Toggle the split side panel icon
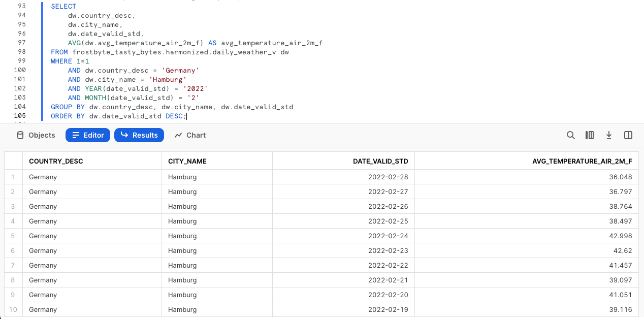Image resolution: width=644 pixels, height=319 pixels. 628,135
